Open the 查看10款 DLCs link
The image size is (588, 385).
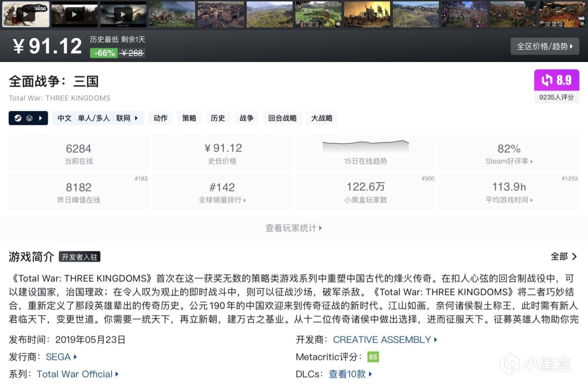[350, 374]
